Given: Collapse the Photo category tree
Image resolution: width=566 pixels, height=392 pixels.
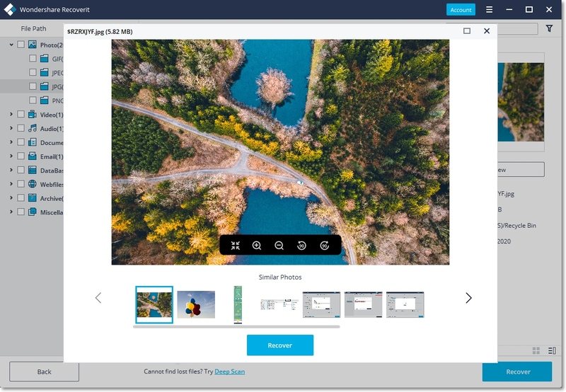Looking at the screenshot, I should (11, 45).
